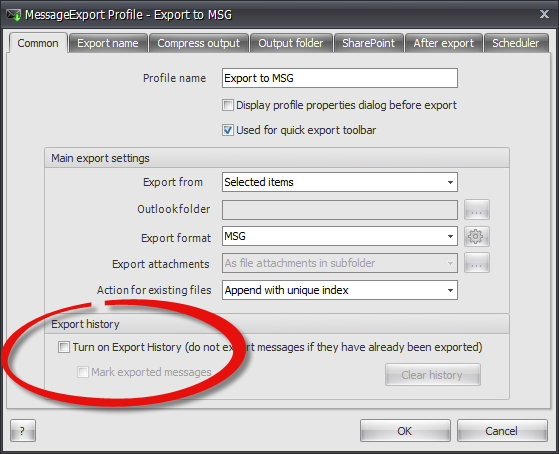
Task: Click the Main export settings header
Action: tap(277, 158)
